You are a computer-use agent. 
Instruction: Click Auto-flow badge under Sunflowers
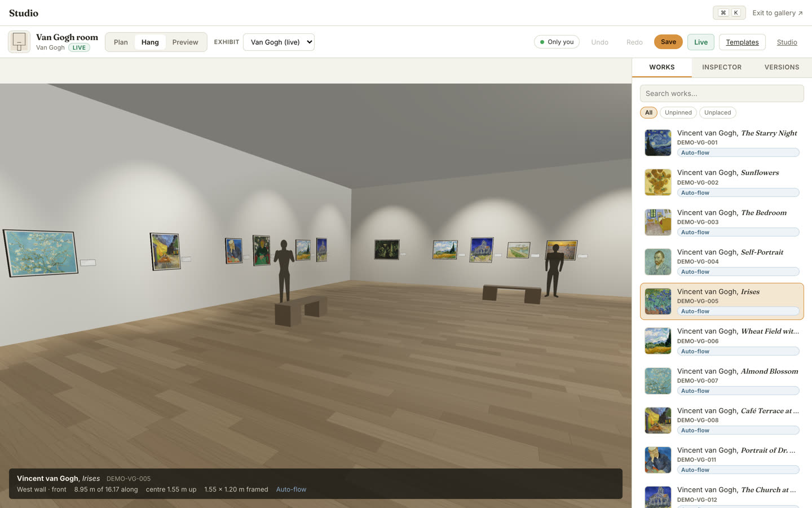(738, 192)
